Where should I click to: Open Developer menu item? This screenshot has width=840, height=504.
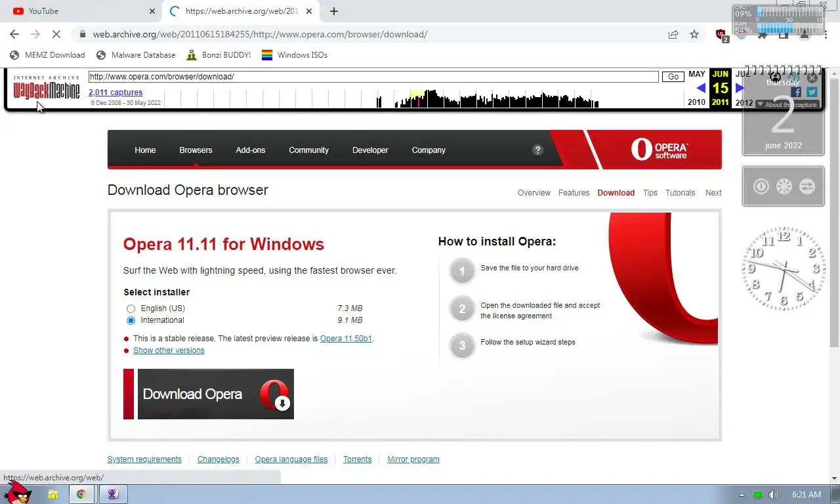click(370, 150)
